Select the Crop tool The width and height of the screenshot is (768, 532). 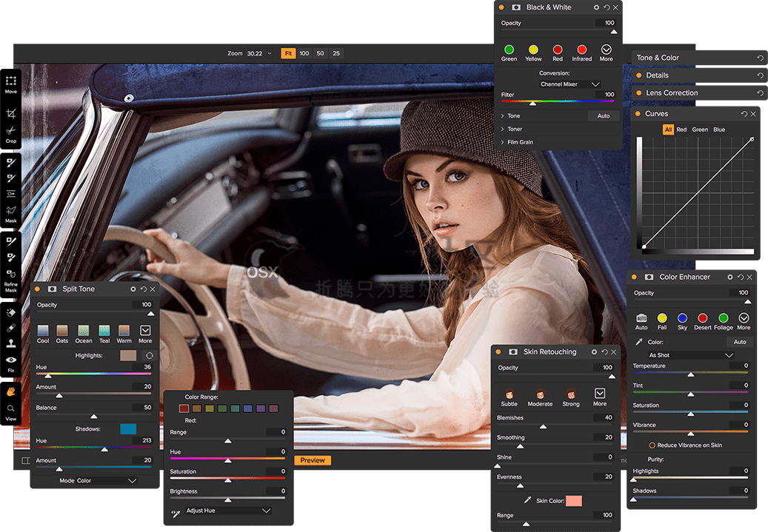(x=11, y=114)
